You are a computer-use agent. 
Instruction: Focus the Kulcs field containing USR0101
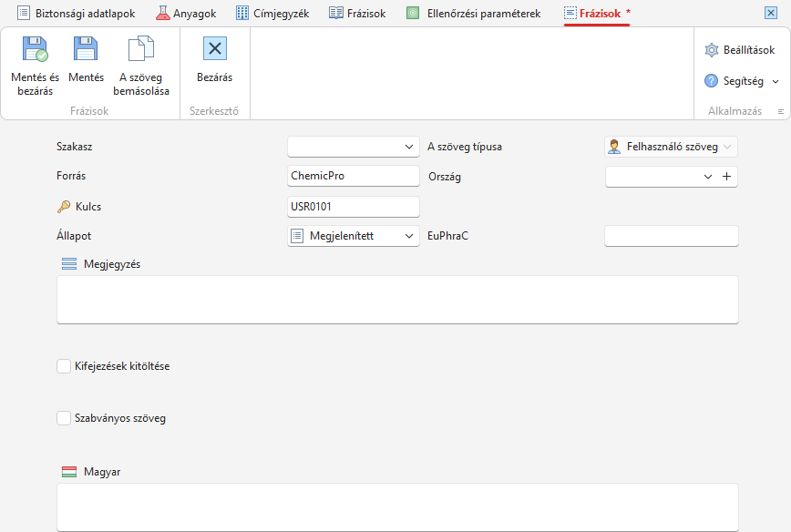point(354,207)
